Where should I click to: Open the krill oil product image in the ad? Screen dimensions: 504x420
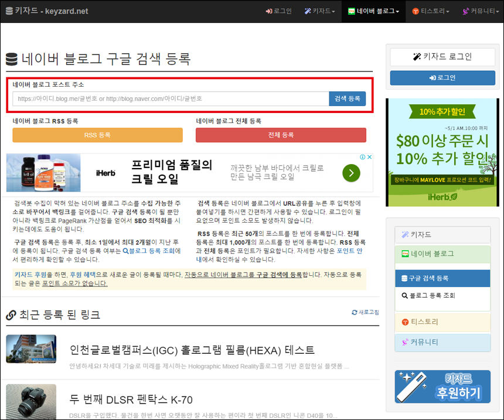pos(43,173)
